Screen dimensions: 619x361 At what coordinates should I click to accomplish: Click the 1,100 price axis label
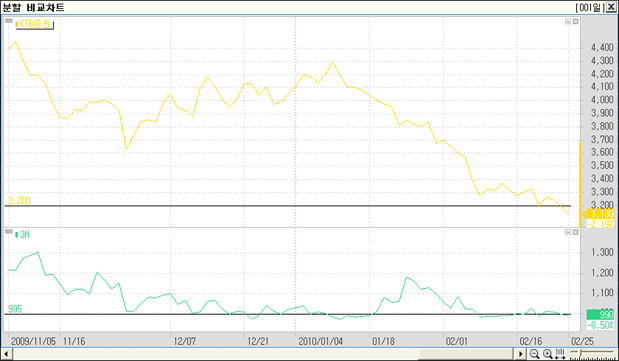tap(602, 293)
